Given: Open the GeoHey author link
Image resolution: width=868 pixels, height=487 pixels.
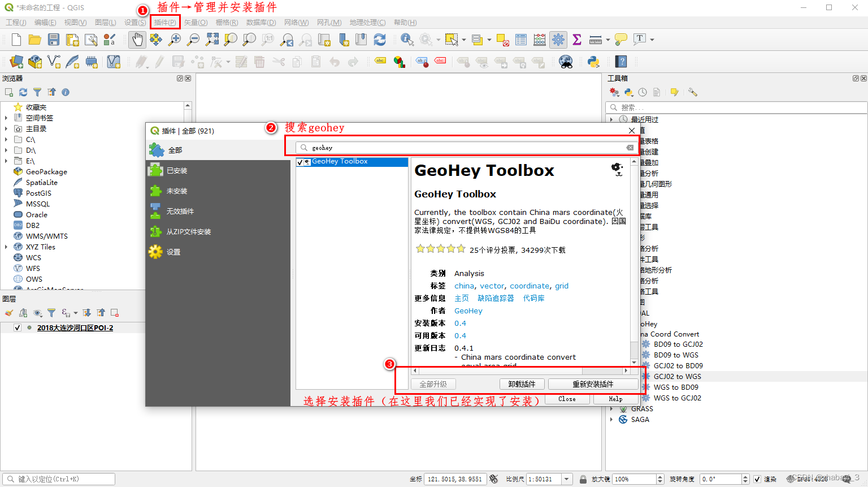Looking at the screenshot, I should pos(468,311).
